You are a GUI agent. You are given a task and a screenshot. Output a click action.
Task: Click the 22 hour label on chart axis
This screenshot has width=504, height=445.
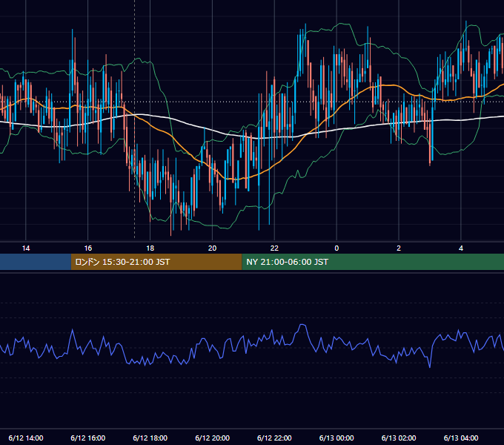[x=274, y=248]
